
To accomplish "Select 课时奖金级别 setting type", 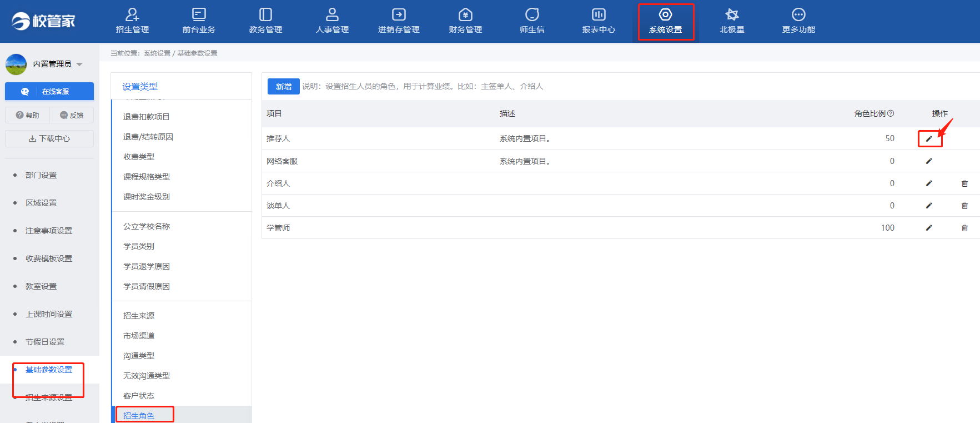I will pyautogui.click(x=147, y=197).
